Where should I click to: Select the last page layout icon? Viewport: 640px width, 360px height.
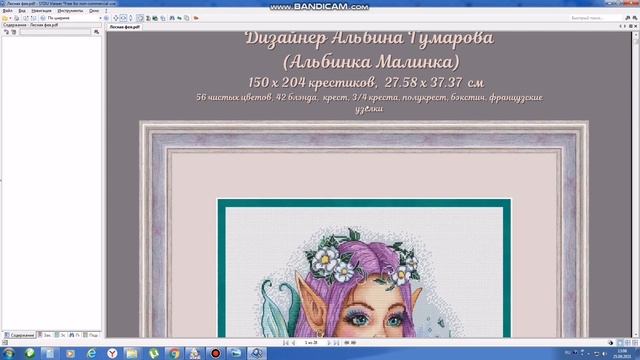click(635, 343)
